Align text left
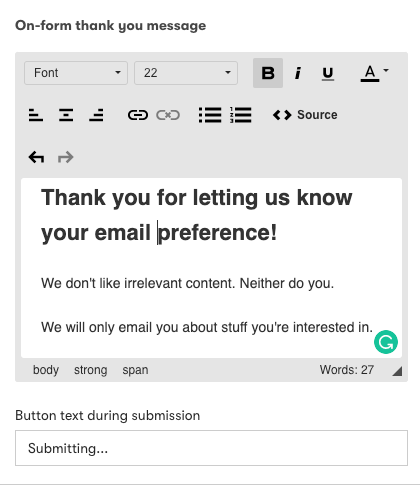The width and height of the screenshot is (420, 489). coord(36,115)
